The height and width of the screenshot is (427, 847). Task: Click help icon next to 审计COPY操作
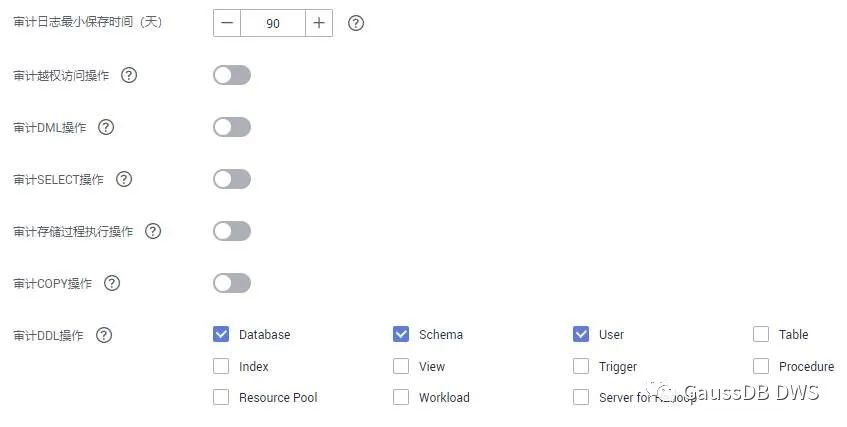112,283
